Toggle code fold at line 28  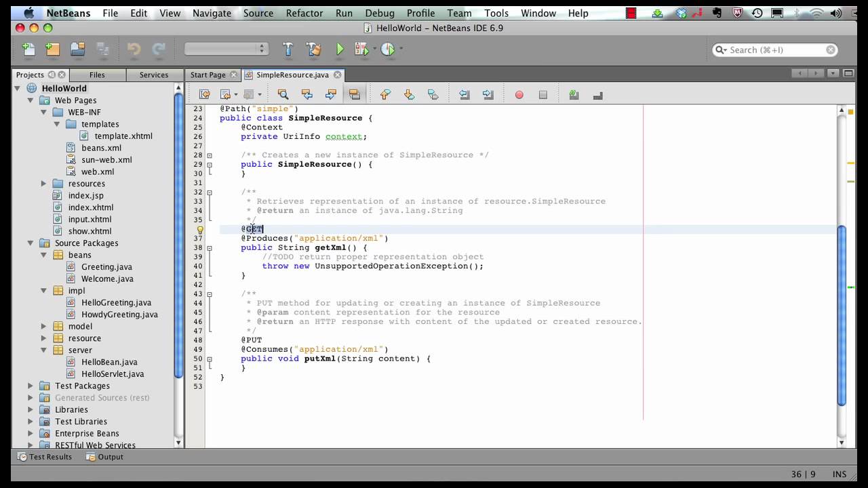pyautogui.click(x=210, y=155)
